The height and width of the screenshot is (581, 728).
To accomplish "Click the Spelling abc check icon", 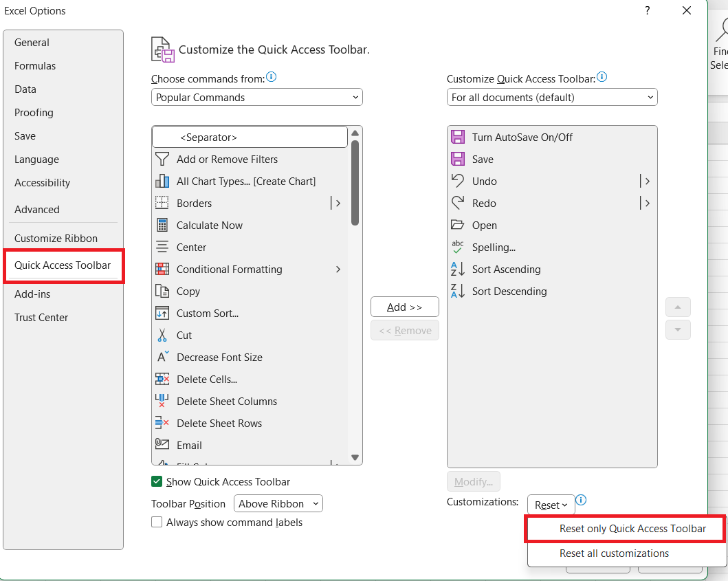I will point(458,247).
